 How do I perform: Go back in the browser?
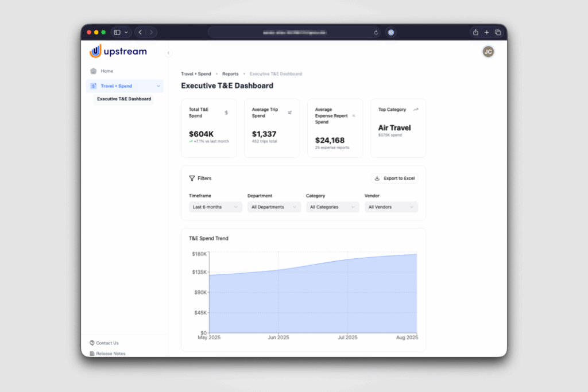coord(140,32)
